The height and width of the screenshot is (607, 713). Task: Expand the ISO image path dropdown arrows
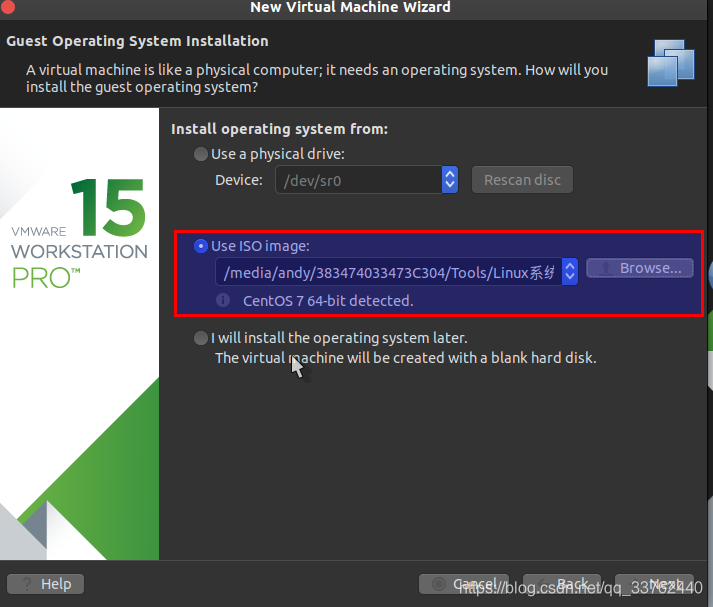tap(570, 272)
